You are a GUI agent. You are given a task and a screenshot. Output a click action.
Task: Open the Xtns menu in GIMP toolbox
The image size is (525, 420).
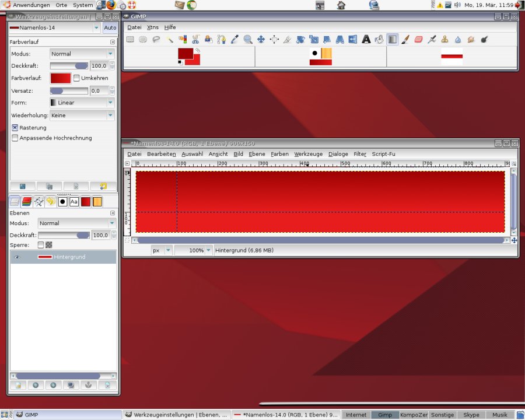click(153, 27)
